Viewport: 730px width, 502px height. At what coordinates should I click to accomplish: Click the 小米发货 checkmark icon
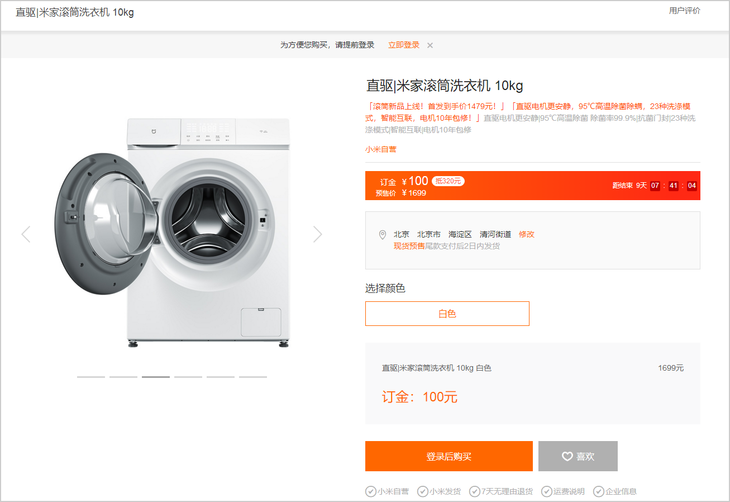click(x=422, y=491)
